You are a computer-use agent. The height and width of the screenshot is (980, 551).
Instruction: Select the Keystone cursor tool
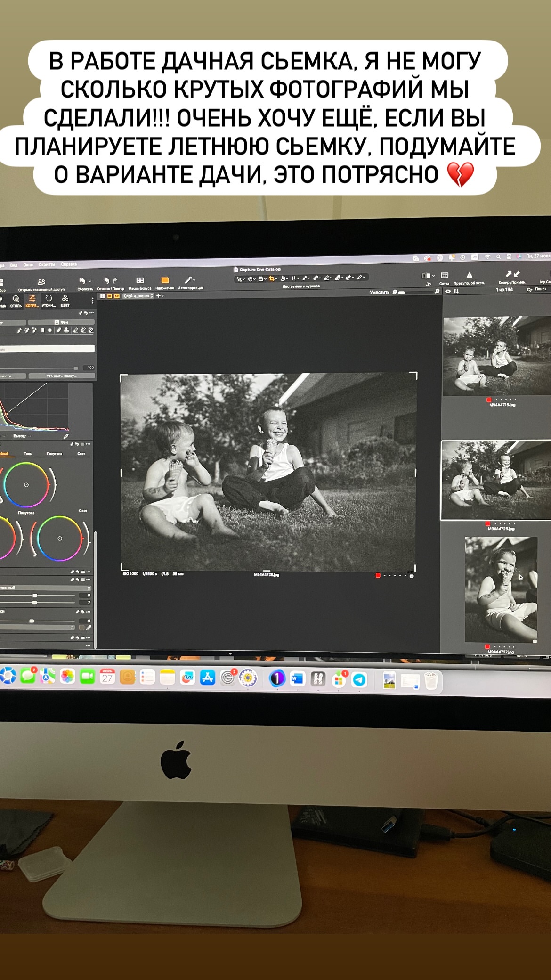(x=294, y=278)
